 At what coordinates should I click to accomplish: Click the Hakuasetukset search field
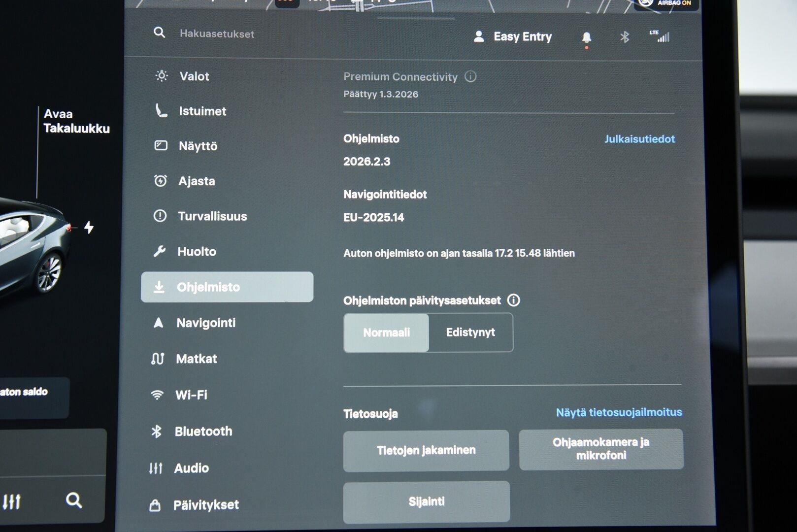tap(217, 34)
